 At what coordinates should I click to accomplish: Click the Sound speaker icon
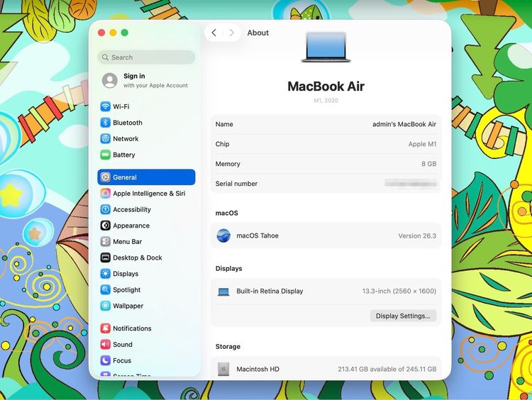pos(106,345)
